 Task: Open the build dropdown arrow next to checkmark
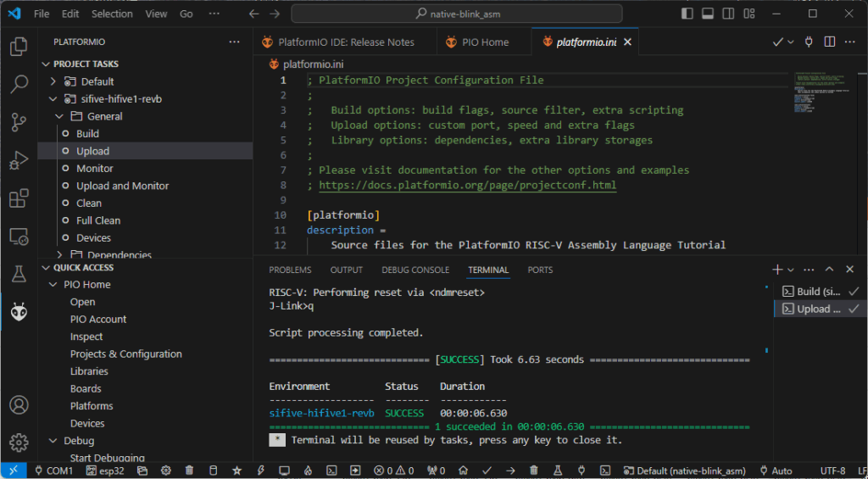click(x=791, y=42)
